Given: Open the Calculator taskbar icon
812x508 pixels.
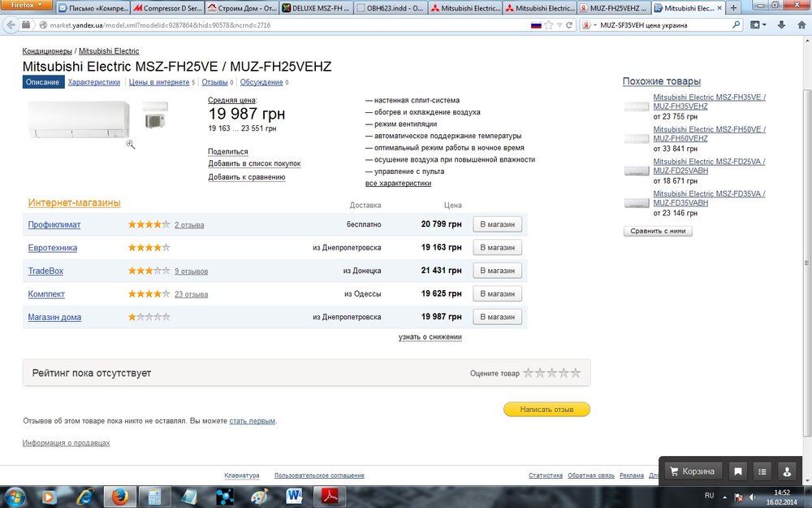Looking at the screenshot, I should coord(154,497).
